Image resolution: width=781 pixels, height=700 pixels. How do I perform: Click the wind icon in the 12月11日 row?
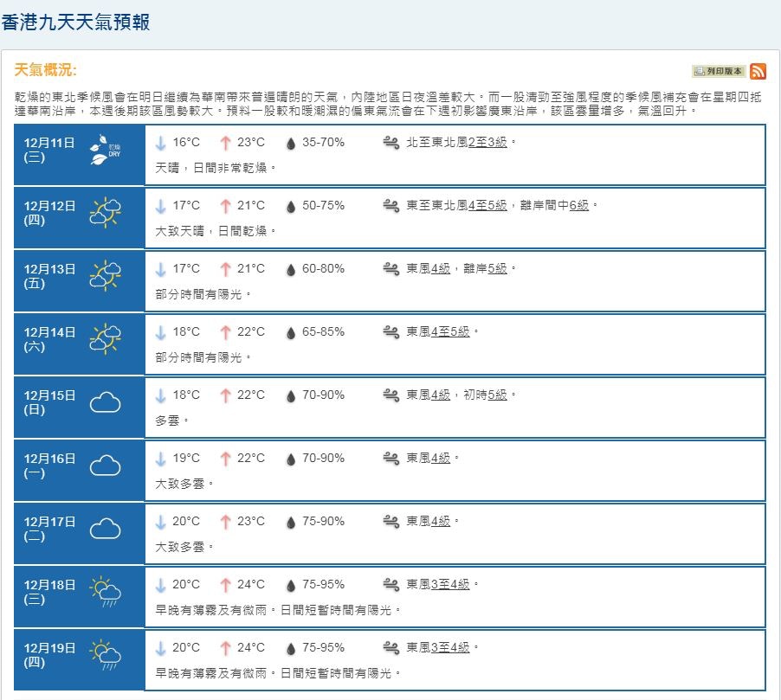pyautogui.click(x=391, y=143)
